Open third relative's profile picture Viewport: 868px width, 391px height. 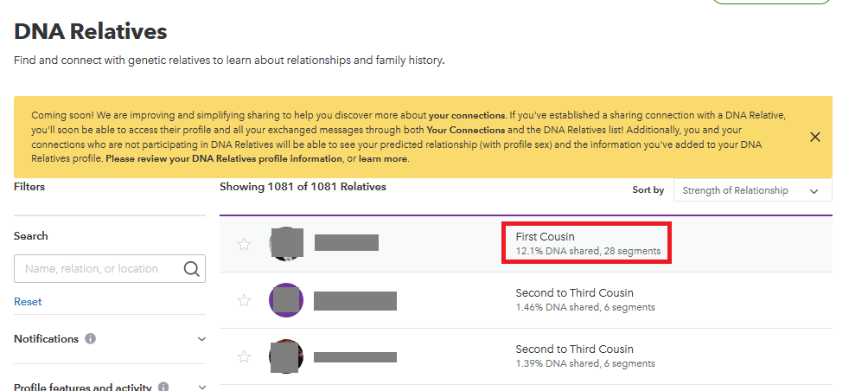pos(285,356)
